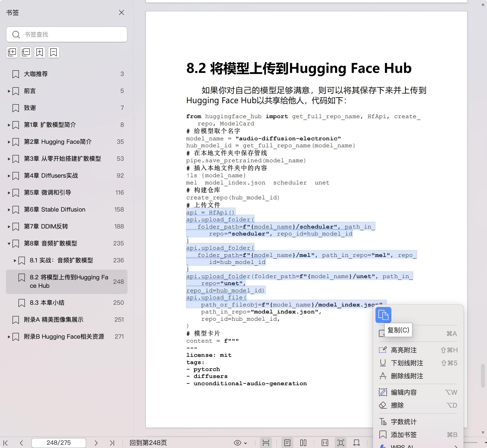
Task: Click the vertical scrollbar thumb
Action: (x=483, y=376)
